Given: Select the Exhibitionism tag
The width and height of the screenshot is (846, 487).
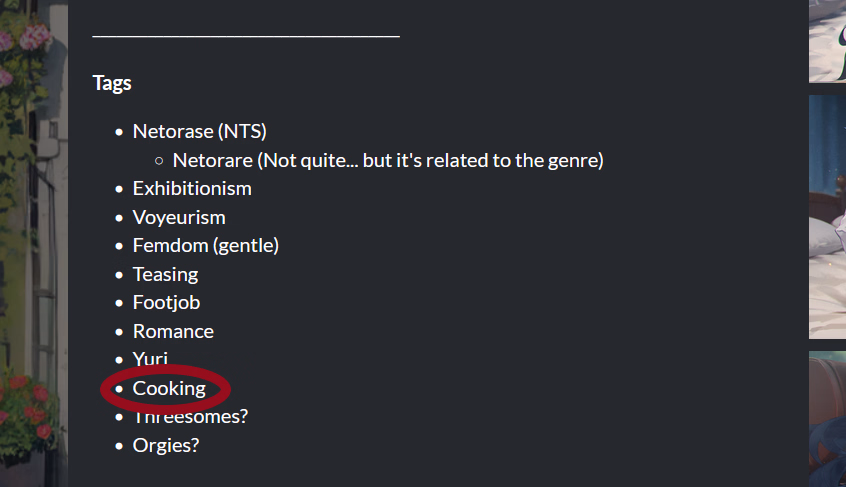Looking at the screenshot, I should point(192,188).
